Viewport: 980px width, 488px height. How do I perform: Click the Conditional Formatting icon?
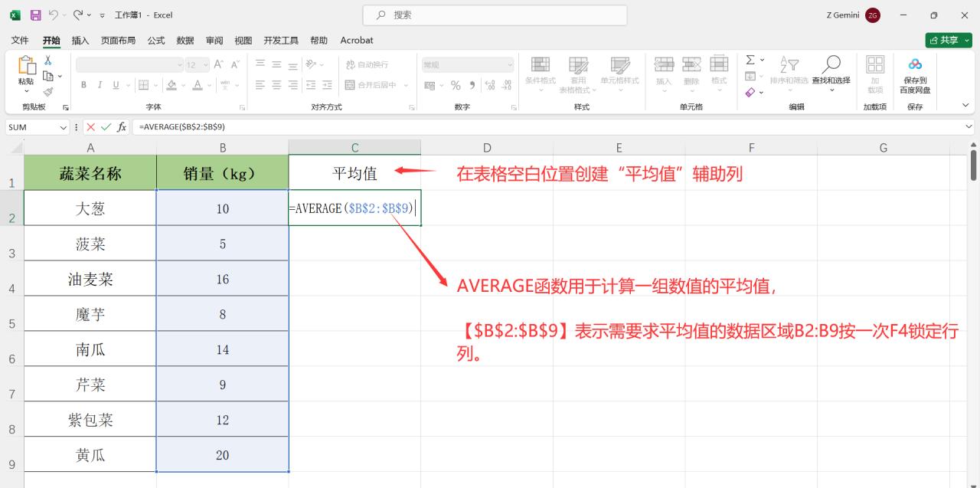pos(541,64)
